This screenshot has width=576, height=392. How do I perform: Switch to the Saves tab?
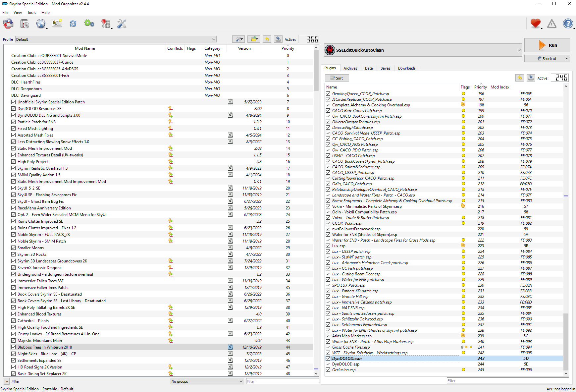(385, 68)
